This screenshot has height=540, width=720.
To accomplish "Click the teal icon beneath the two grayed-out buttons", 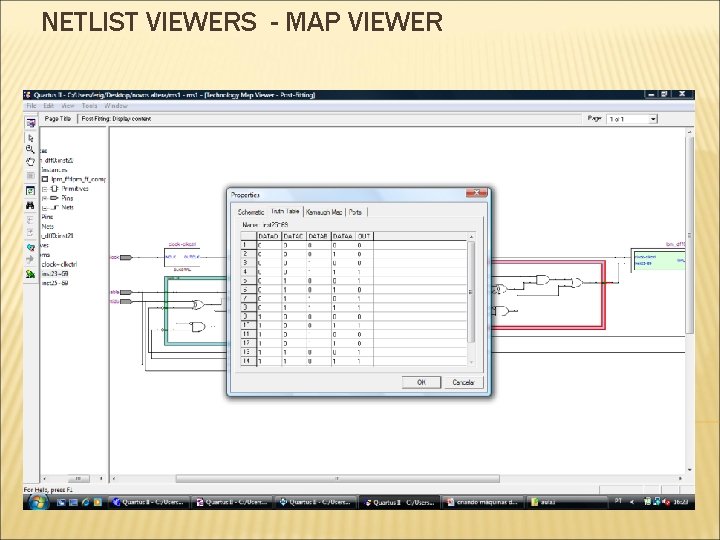I will tap(30, 248).
